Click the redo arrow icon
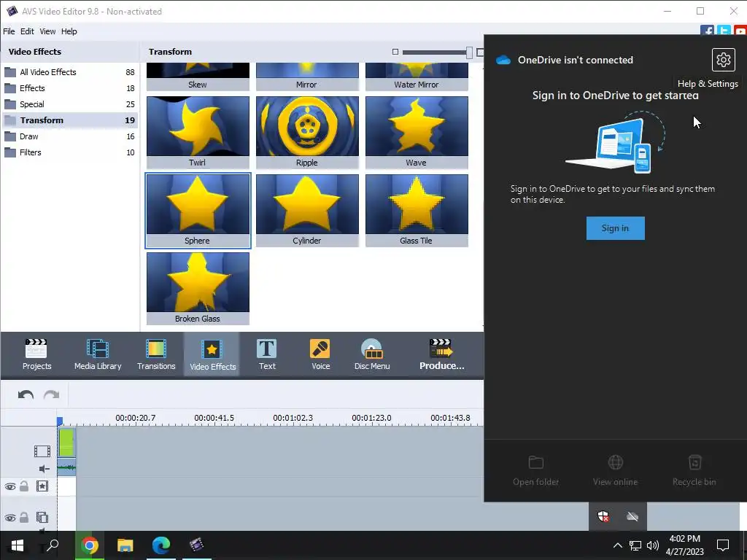 [x=52, y=394]
